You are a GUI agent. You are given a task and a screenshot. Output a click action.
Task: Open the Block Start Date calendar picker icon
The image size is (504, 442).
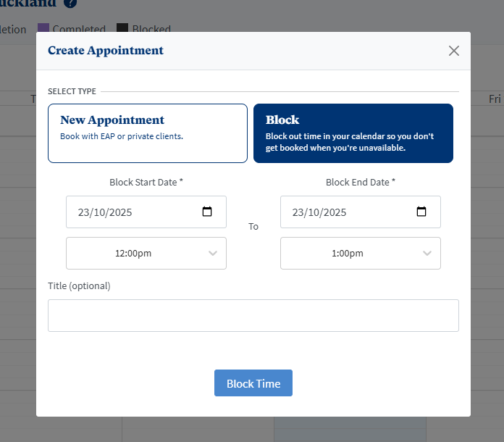tap(207, 212)
